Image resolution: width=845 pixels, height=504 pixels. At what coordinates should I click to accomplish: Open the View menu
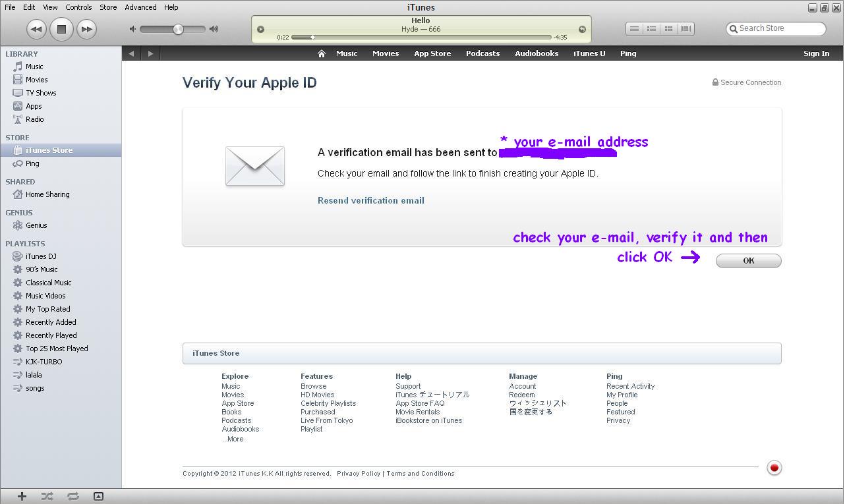pyautogui.click(x=50, y=7)
